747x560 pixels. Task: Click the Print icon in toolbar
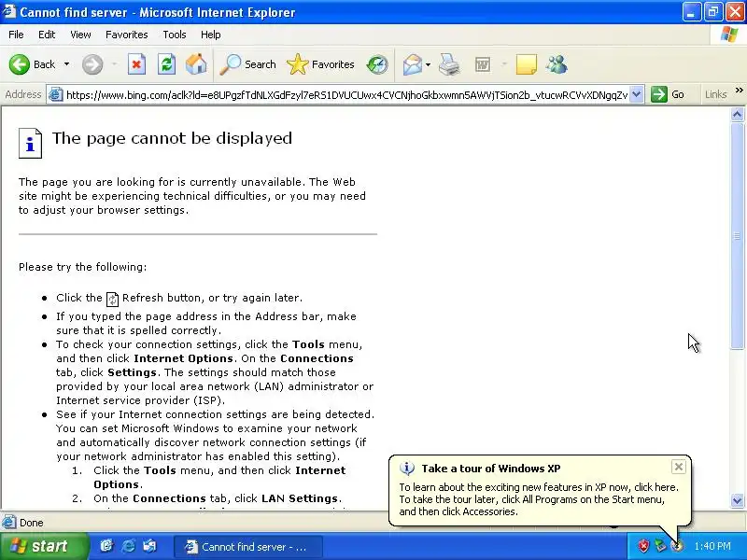[449, 64]
